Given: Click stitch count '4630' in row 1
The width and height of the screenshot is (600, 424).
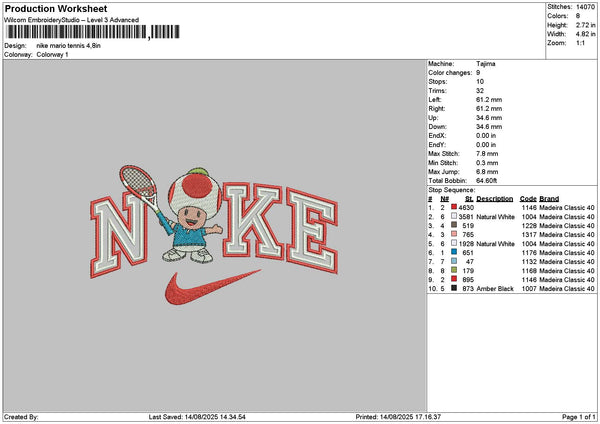Looking at the screenshot, I should (x=466, y=208).
